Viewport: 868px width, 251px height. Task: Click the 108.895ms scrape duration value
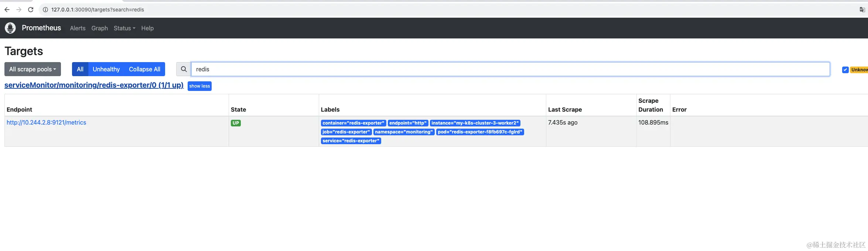point(653,122)
